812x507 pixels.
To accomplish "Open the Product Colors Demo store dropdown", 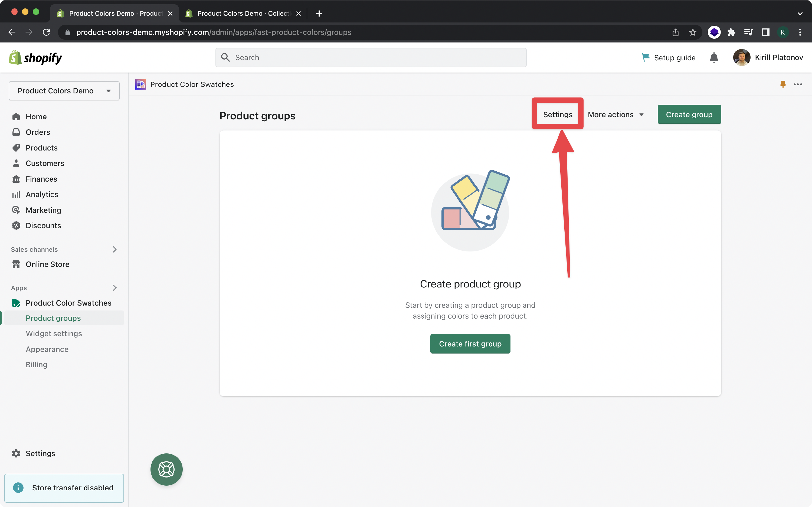I will tap(64, 90).
